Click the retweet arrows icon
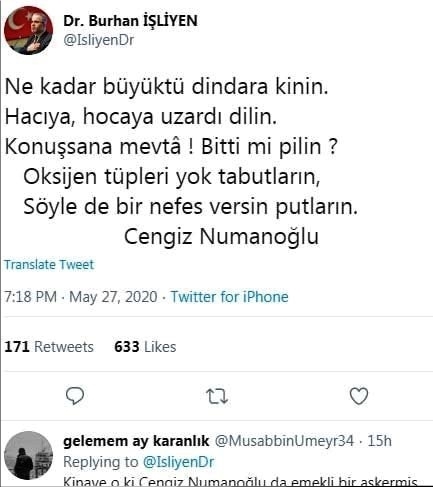 [217, 396]
